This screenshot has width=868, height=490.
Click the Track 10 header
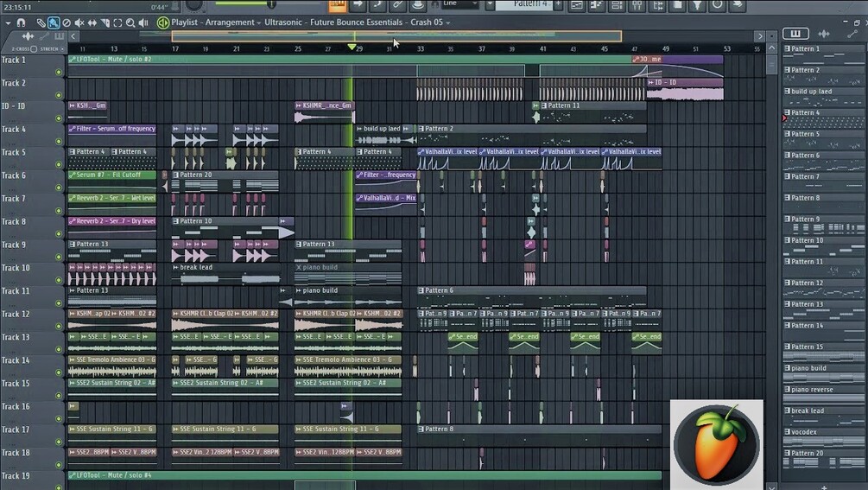click(33, 273)
